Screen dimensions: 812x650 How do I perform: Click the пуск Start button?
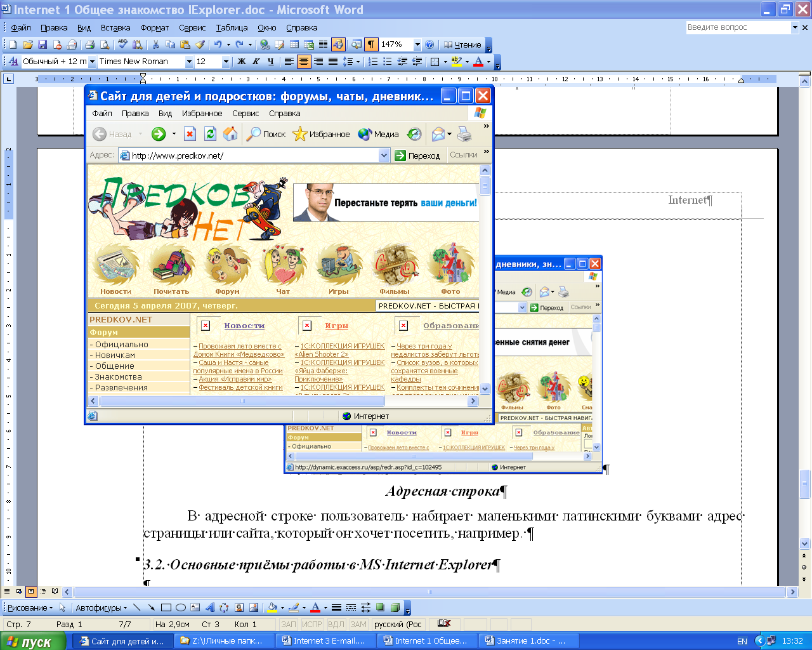coord(33,641)
